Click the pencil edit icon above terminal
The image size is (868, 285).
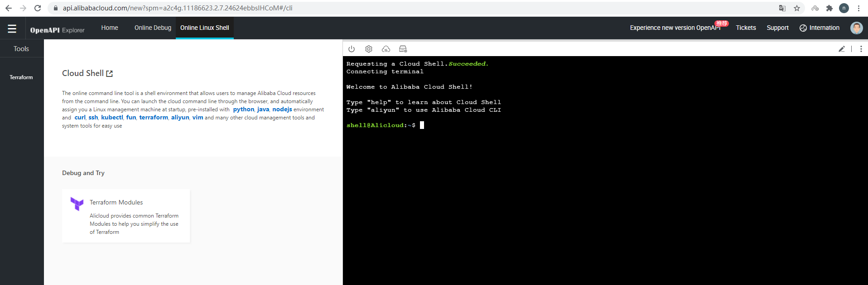click(842, 49)
